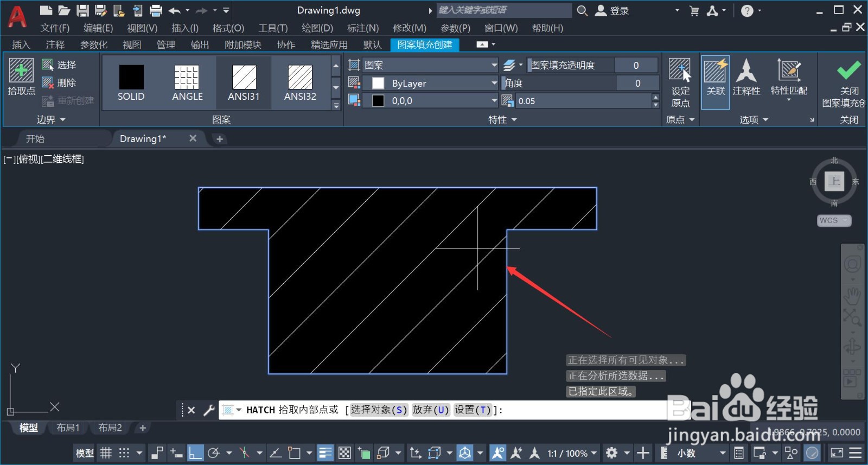Screen dimensions: 868x465
Task: Click the Match Properties (特性匹配) button
Action: pyautogui.click(x=789, y=79)
